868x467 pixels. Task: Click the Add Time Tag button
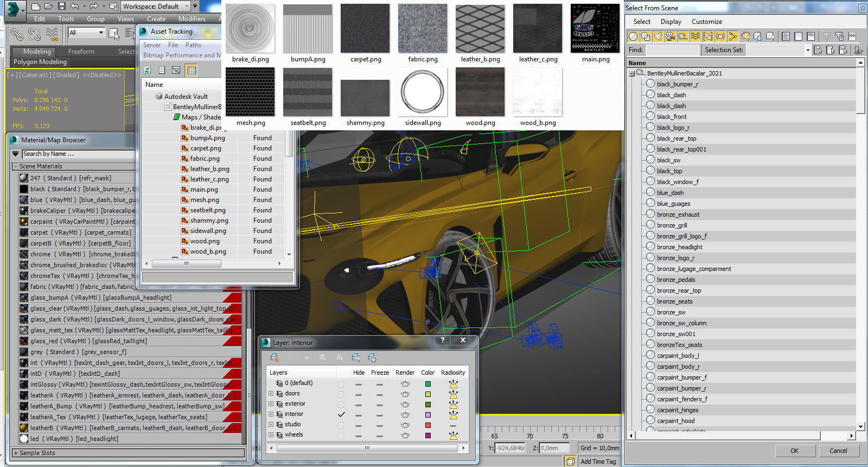click(598, 462)
